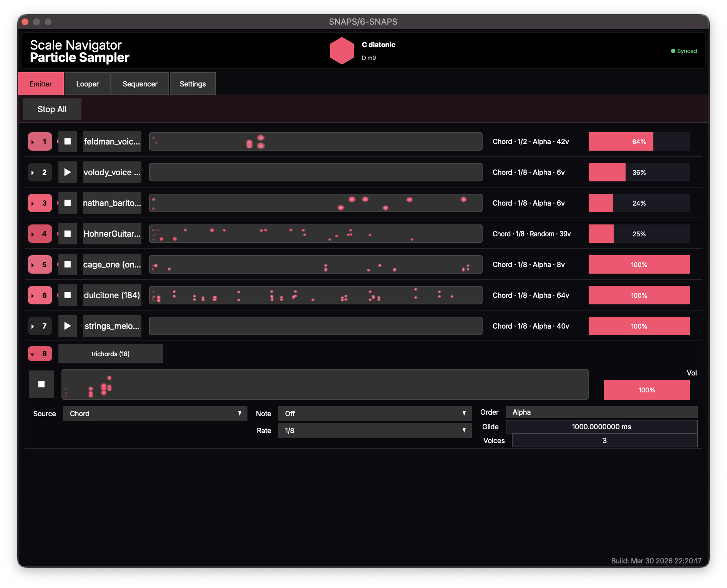Click the 'Chord · 1/8 · Alpha · 64v' summary
The height and width of the screenshot is (588, 727).
531,295
